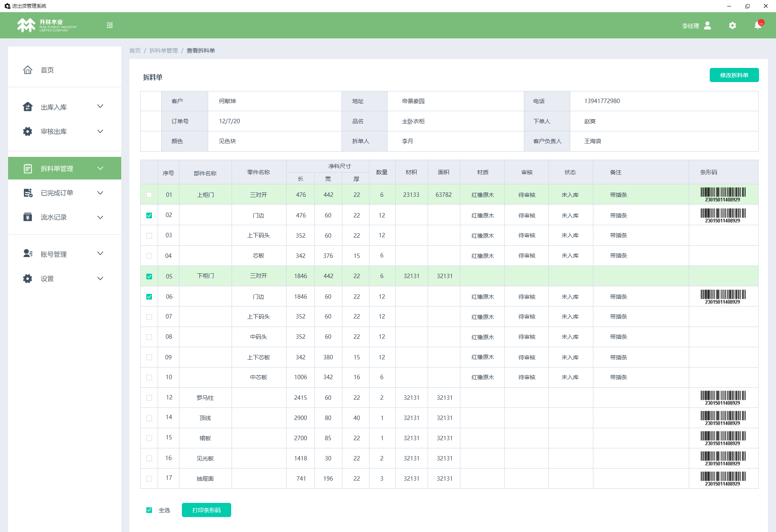Click the 账号管理 user list icon

28,253
